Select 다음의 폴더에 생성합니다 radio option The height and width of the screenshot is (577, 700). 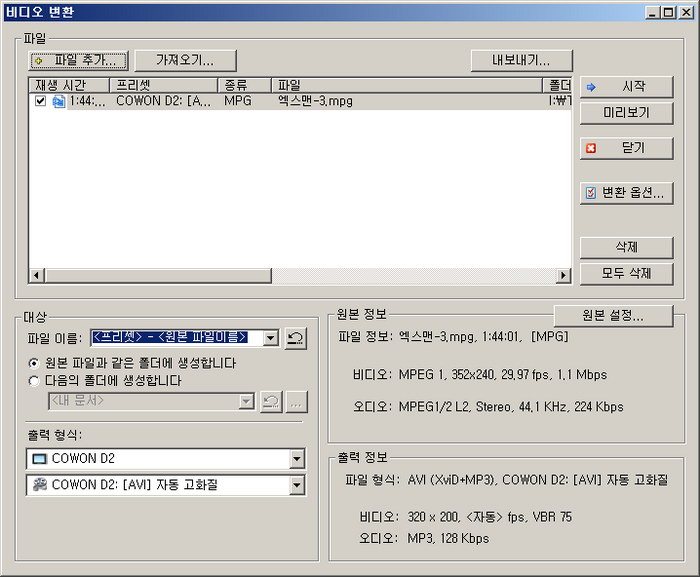point(35,380)
